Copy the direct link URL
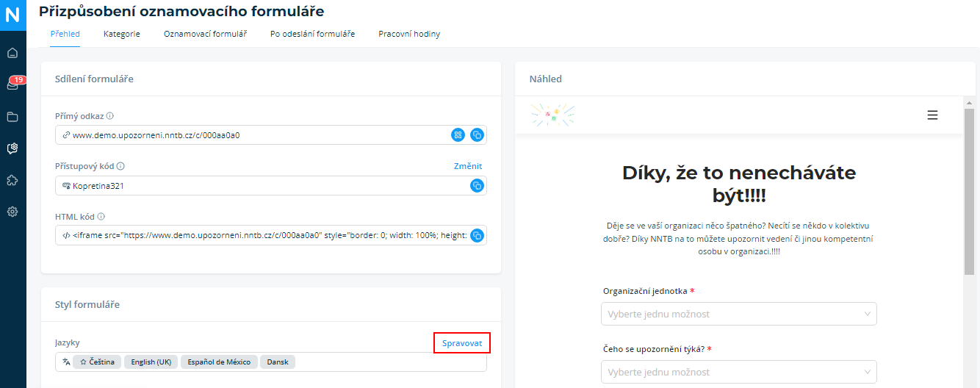Screen dimensions: 980x388 (477, 135)
